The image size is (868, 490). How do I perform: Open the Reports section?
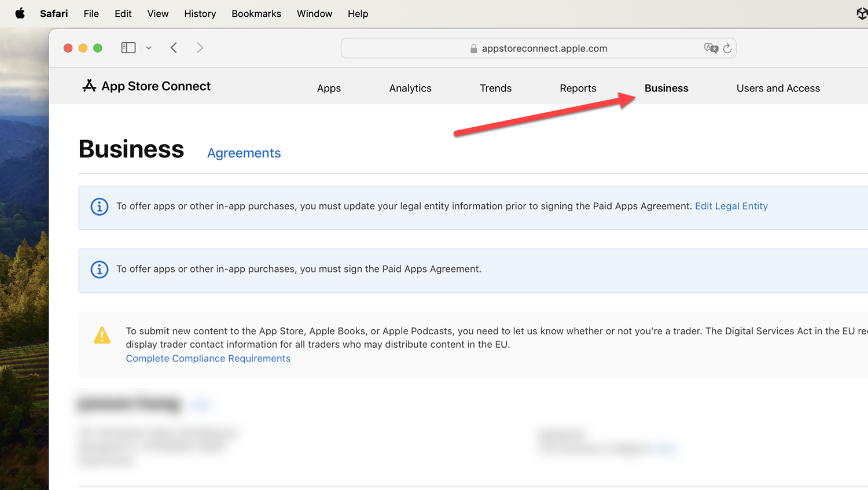(x=578, y=88)
